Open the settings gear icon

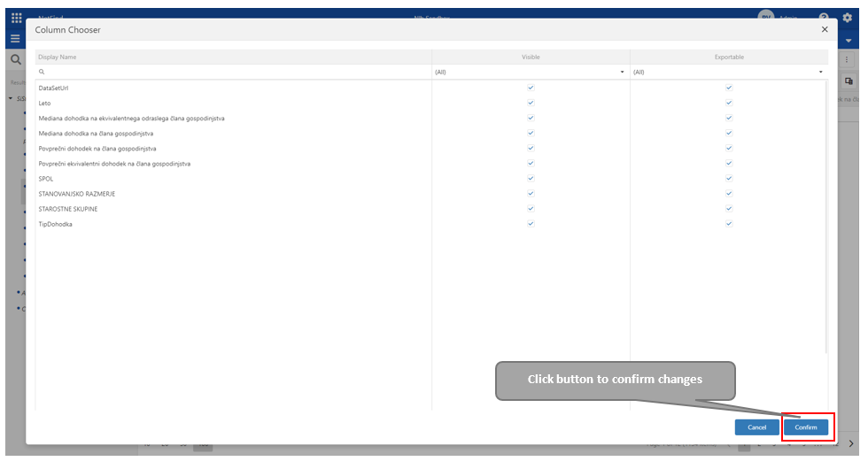[847, 18]
